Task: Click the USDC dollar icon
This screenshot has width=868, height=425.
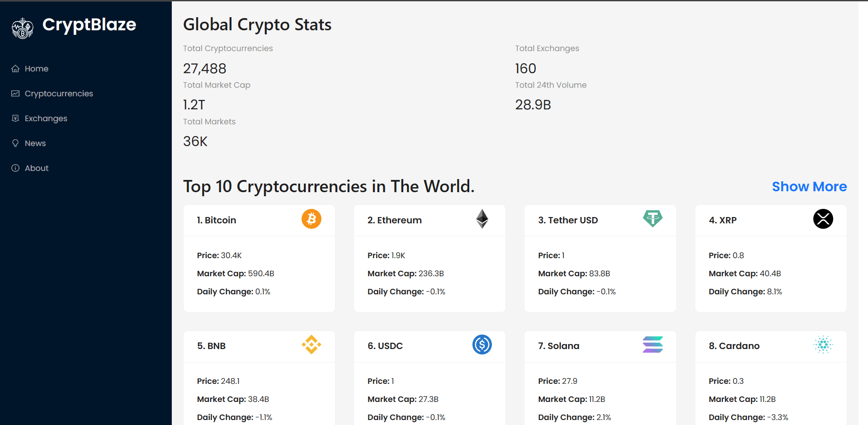Action: pos(482,345)
